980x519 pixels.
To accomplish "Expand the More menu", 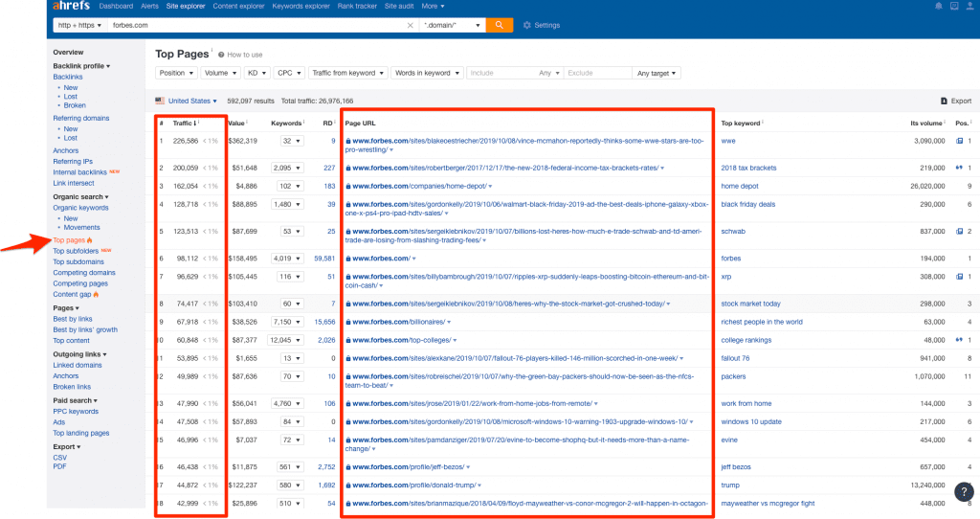I will [x=433, y=7].
